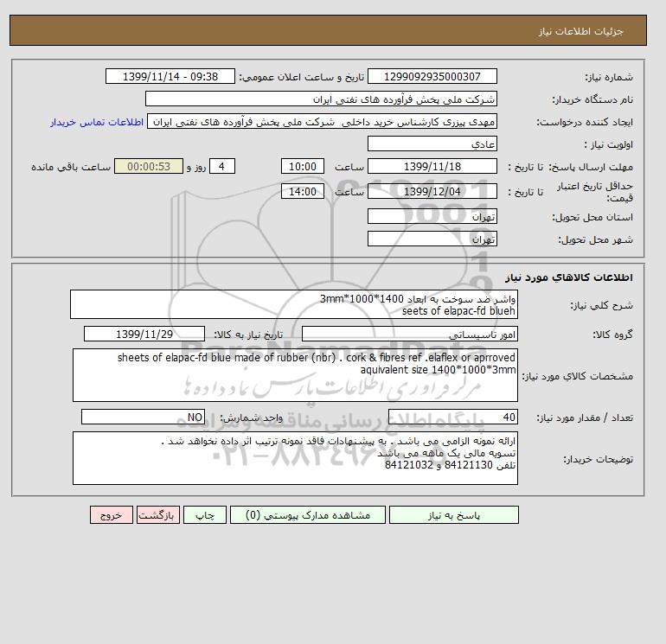Click the remaining days field 4
The width and height of the screenshot is (666, 644).
click(222, 166)
